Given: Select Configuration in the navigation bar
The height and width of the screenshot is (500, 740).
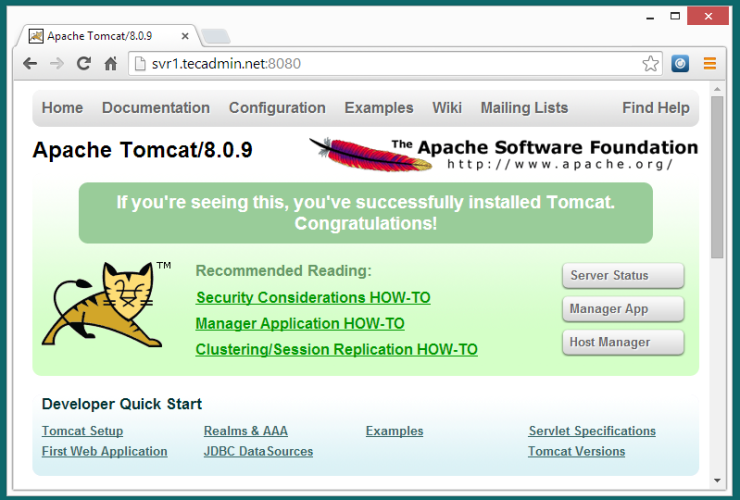Looking at the screenshot, I should pos(277,108).
